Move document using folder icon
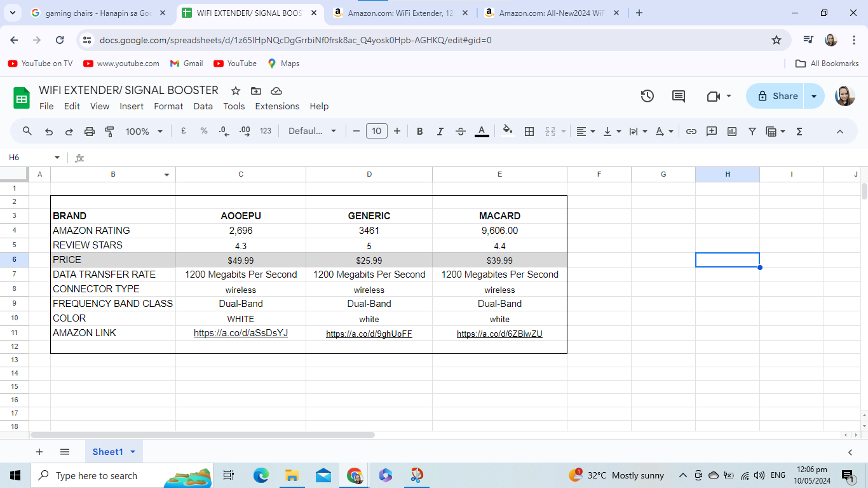The width and height of the screenshot is (868, 488). 256,91
